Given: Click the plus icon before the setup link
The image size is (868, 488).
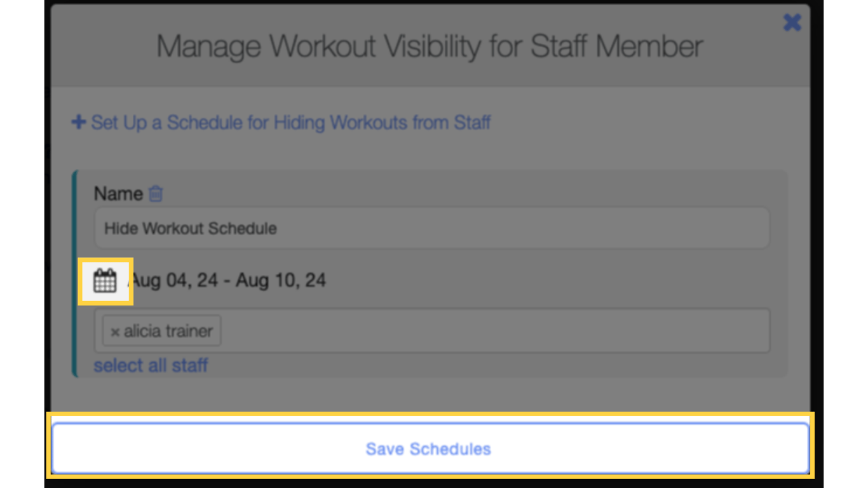Looking at the screenshot, I should pyautogui.click(x=78, y=122).
